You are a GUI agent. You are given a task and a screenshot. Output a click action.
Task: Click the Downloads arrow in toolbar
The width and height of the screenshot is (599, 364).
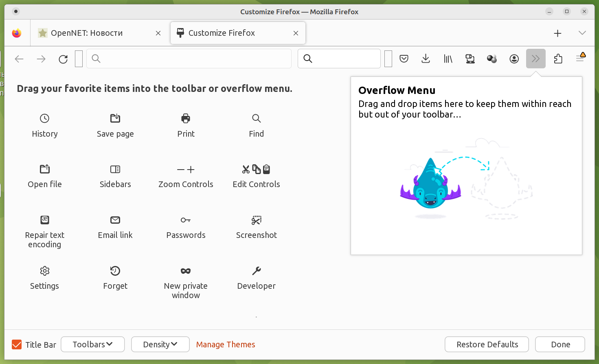coord(426,59)
